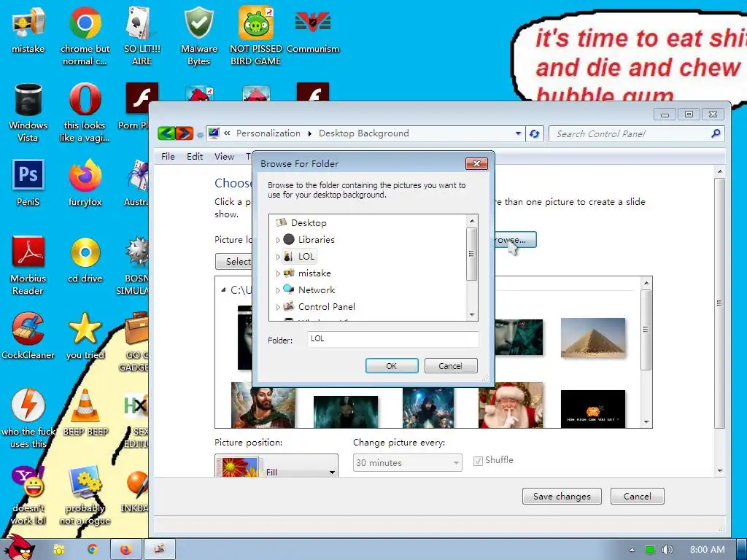Open the red Opera icon on desktop
The image size is (747, 560).
pyautogui.click(x=85, y=99)
